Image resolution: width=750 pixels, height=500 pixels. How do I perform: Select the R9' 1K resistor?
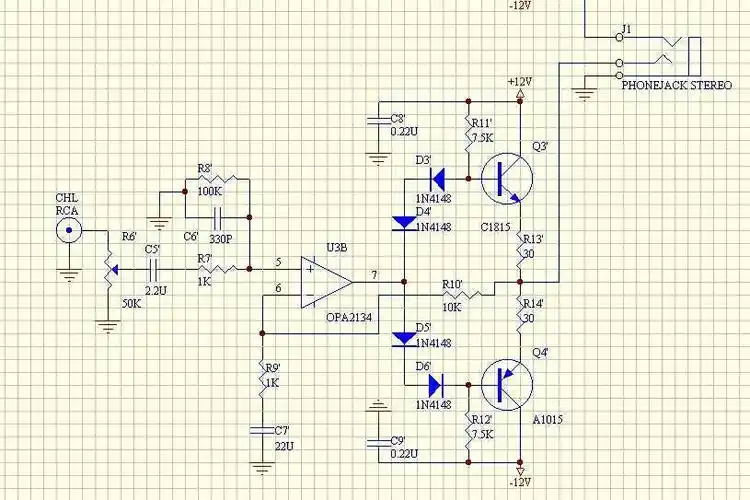(x=261, y=382)
